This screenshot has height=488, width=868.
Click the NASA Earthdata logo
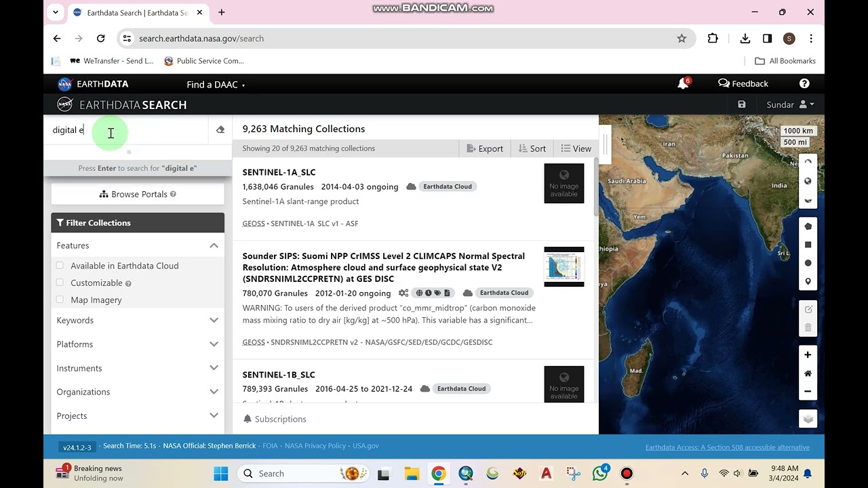pyautogui.click(x=93, y=84)
